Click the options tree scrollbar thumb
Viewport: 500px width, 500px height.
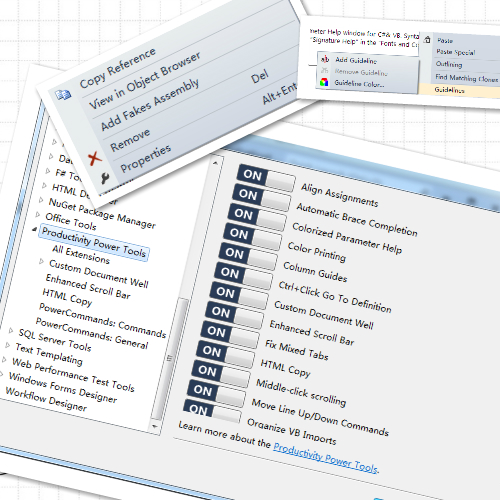pyautogui.click(x=170, y=358)
